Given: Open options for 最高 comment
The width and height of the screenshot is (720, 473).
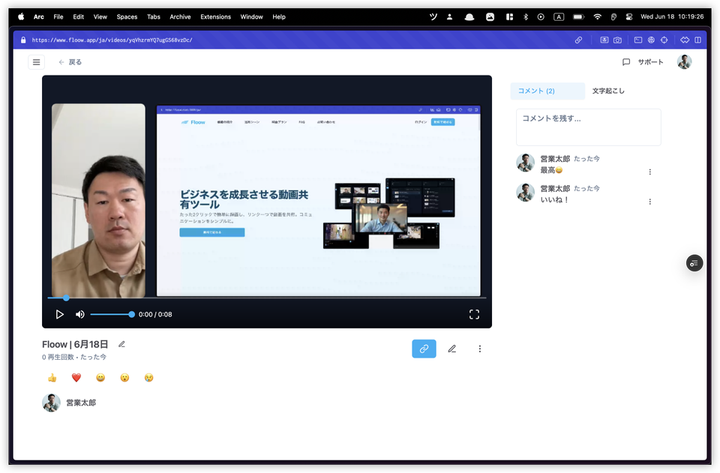Looking at the screenshot, I should [x=650, y=172].
